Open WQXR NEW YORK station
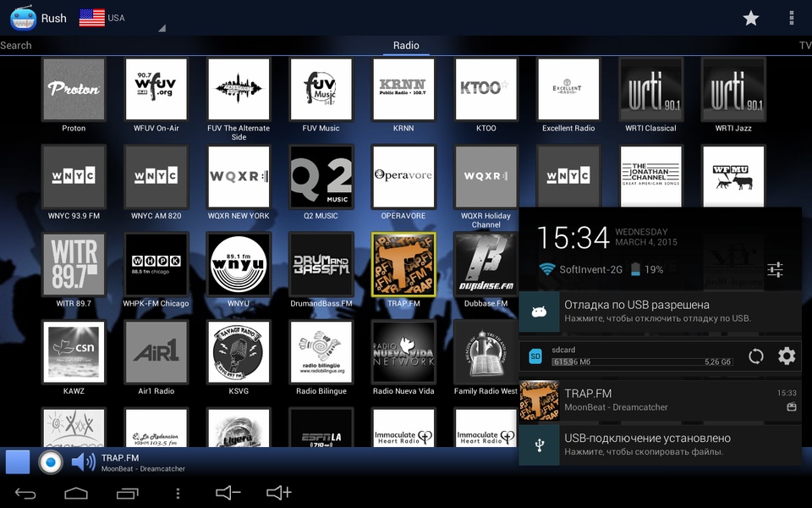Image resolution: width=812 pixels, height=508 pixels. coord(239,177)
